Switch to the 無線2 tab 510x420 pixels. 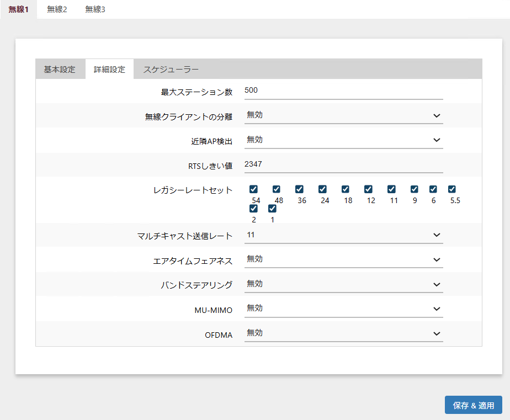coord(57,9)
